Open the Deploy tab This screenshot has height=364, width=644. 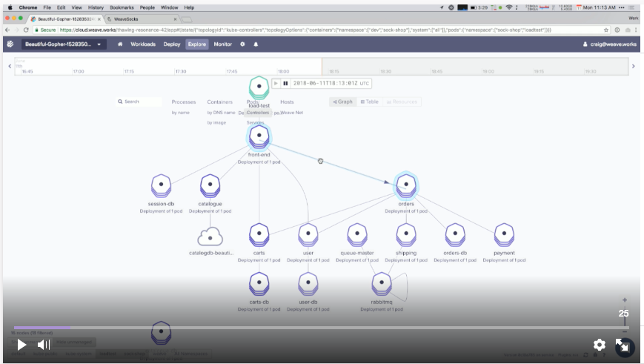point(172,44)
